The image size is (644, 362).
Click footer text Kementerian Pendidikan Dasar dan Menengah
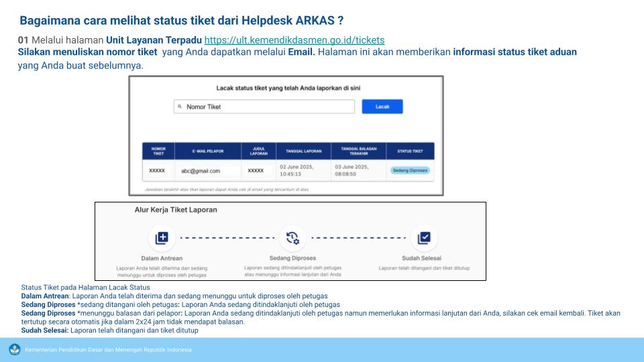[108, 350]
